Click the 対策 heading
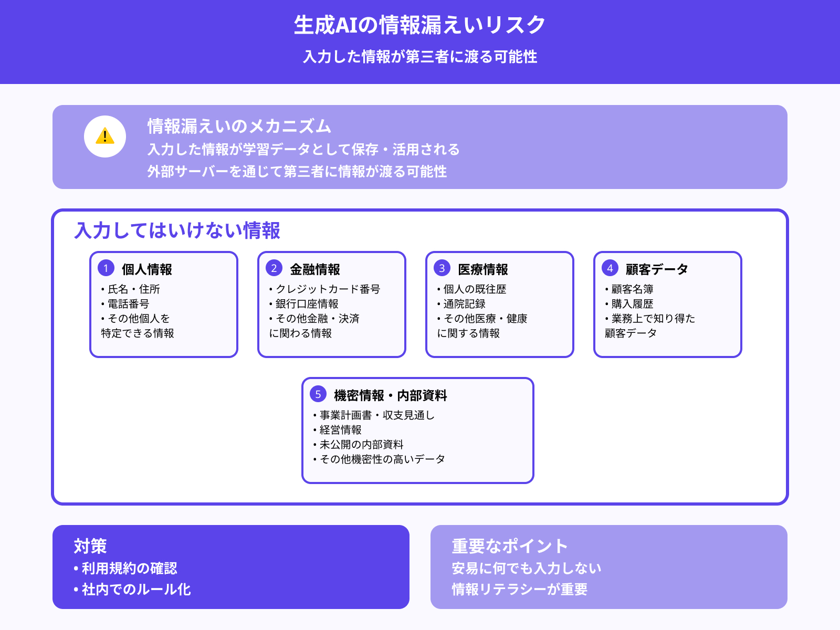The image size is (840, 630). (90, 547)
